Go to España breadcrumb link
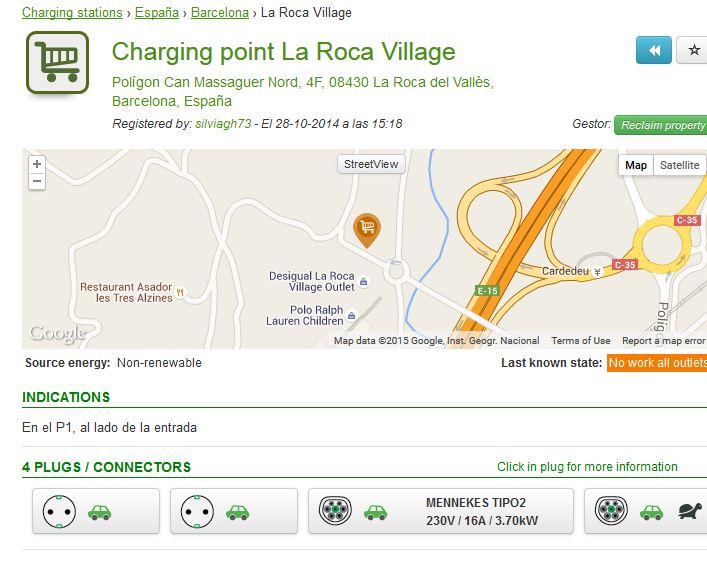Screen dimensions: 707x562 pyautogui.click(x=157, y=13)
